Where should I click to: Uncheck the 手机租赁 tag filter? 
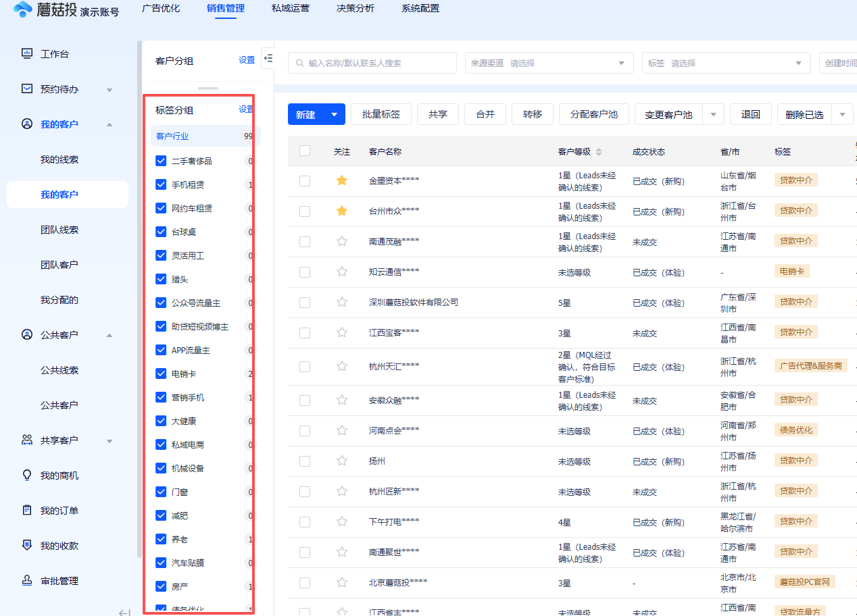click(x=160, y=184)
